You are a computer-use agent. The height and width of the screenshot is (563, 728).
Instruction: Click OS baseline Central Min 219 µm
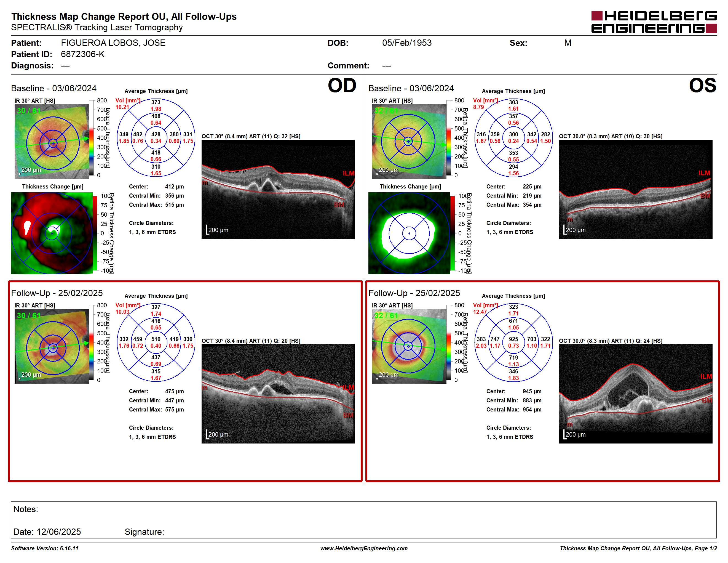532,196
